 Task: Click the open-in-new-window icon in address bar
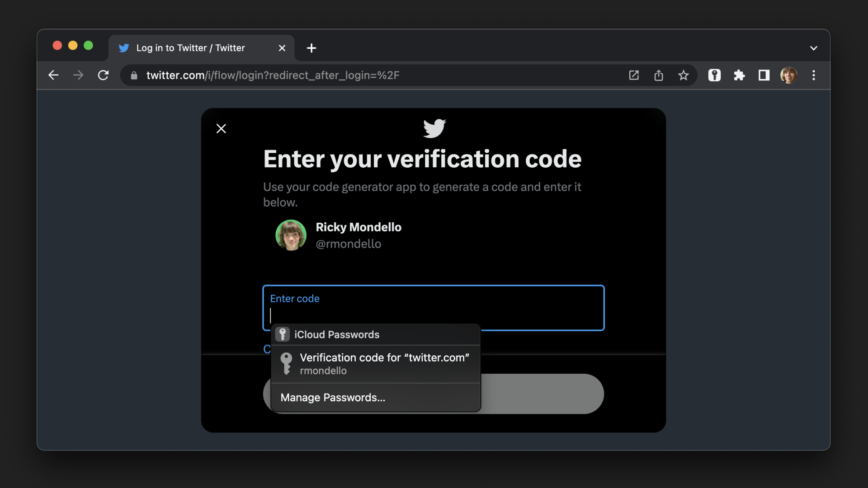634,75
